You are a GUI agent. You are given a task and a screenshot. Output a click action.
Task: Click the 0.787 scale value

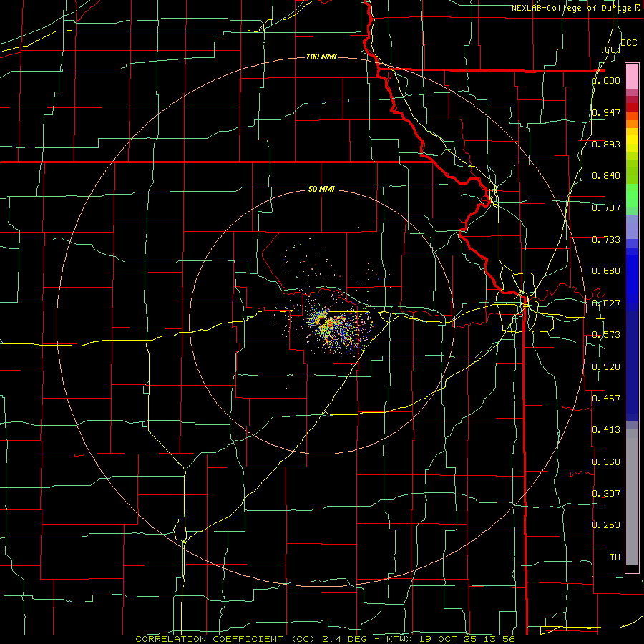pyautogui.click(x=606, y=208)
